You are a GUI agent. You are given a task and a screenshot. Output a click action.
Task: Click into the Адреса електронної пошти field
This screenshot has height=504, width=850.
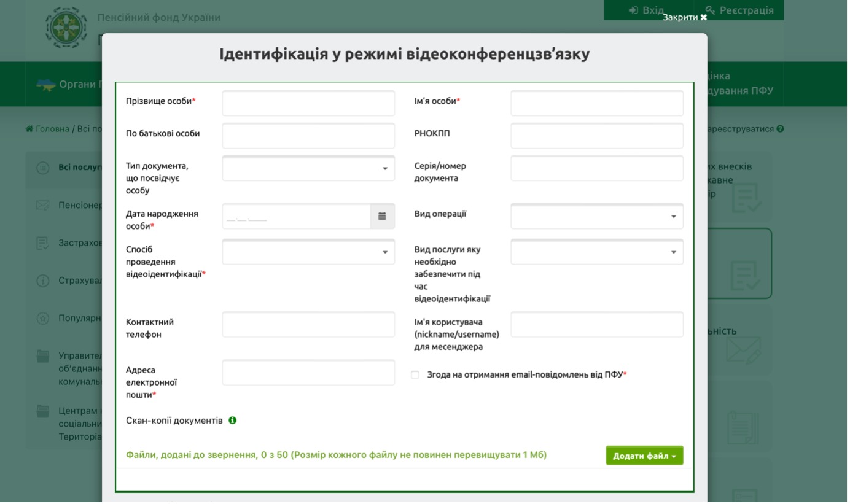coord(310,374)
